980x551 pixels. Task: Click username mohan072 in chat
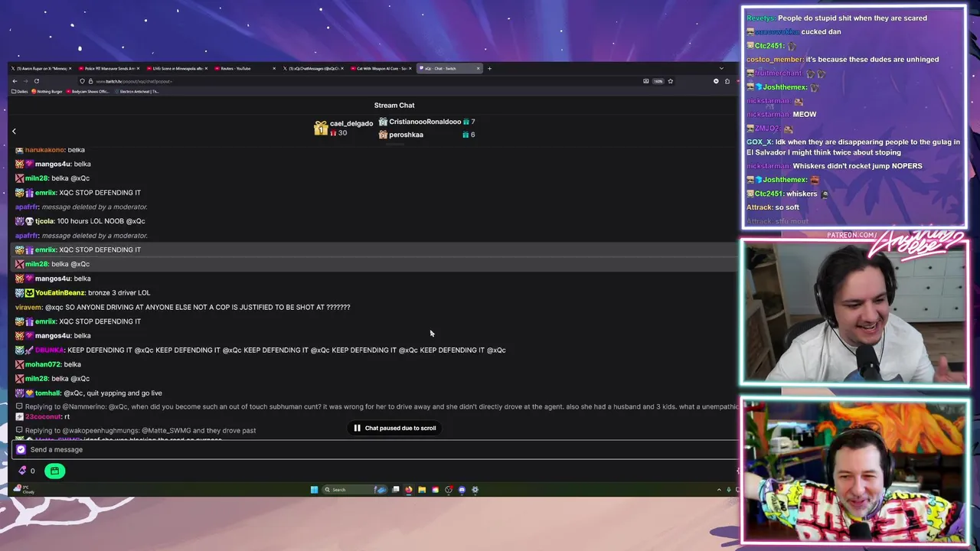(43, 364)
